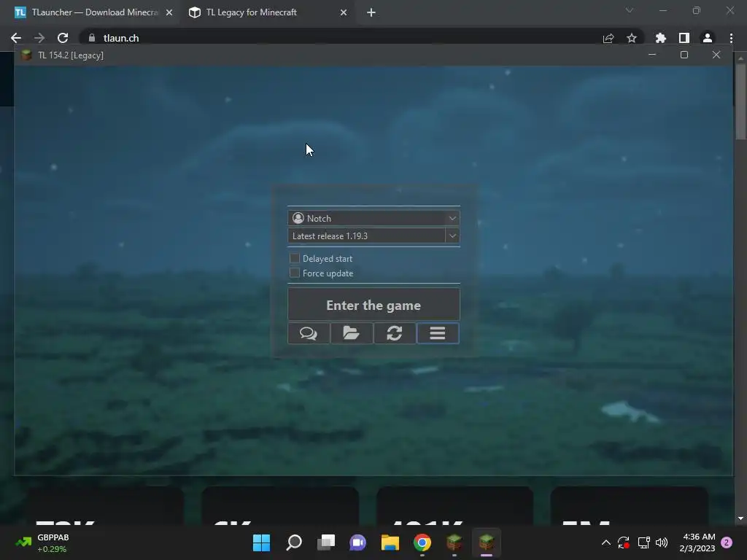Go forward in the browser
This screenshot has height=560, width=747.
click(39, 38)
